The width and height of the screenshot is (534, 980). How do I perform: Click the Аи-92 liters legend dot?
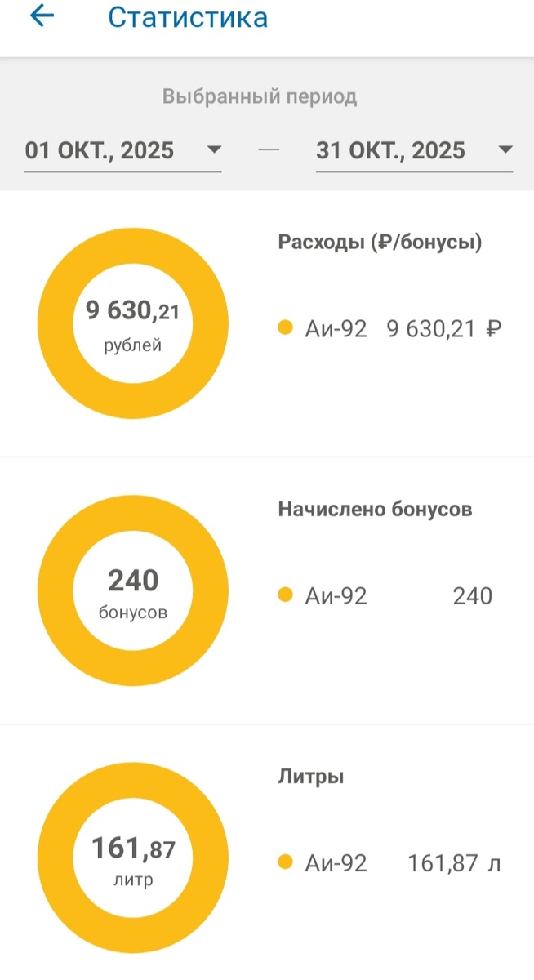click(285, 862)
